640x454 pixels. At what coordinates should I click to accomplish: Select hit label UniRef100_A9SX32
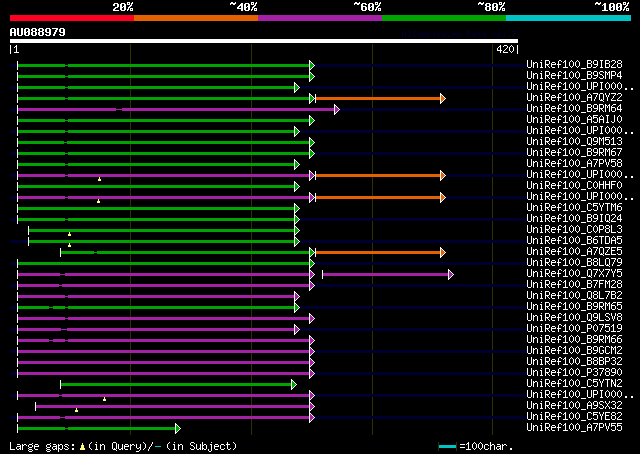(x=574, y=406)
